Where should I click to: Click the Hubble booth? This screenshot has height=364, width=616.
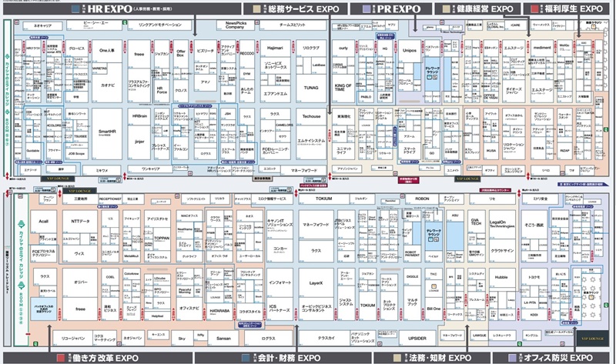501,277
